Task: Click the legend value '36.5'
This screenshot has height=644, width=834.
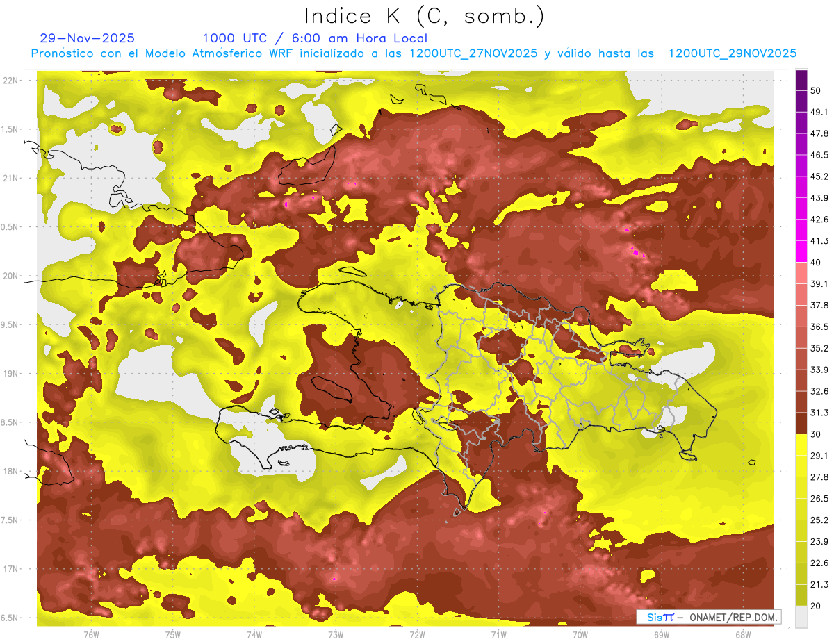Action: pyautogui.click(x=819, y=327)
